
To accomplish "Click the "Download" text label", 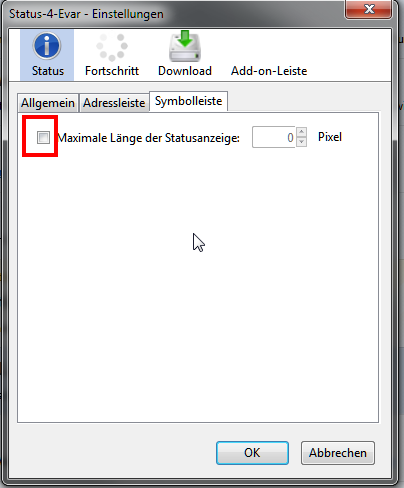I will [185, 71].
